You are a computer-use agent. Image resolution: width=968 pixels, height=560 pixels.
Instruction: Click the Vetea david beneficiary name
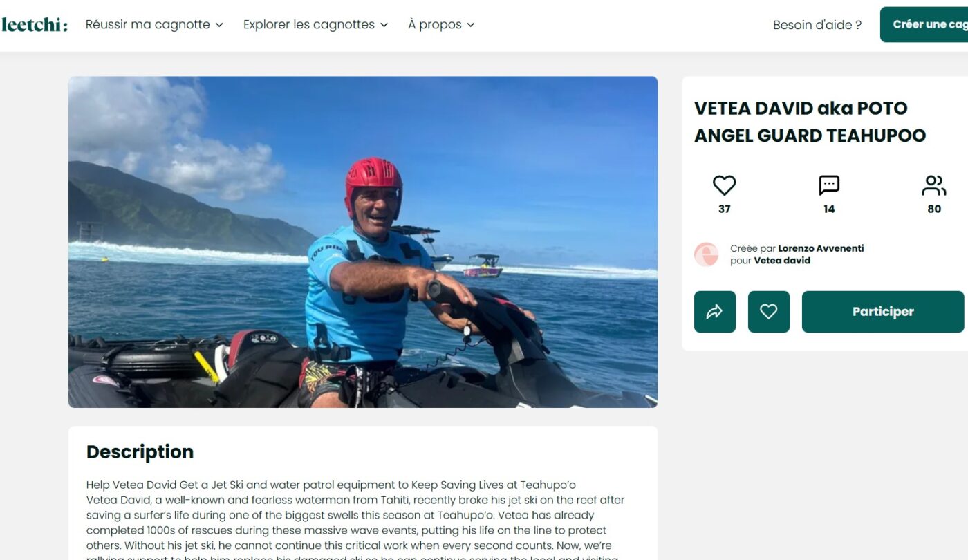coord(781,261)
